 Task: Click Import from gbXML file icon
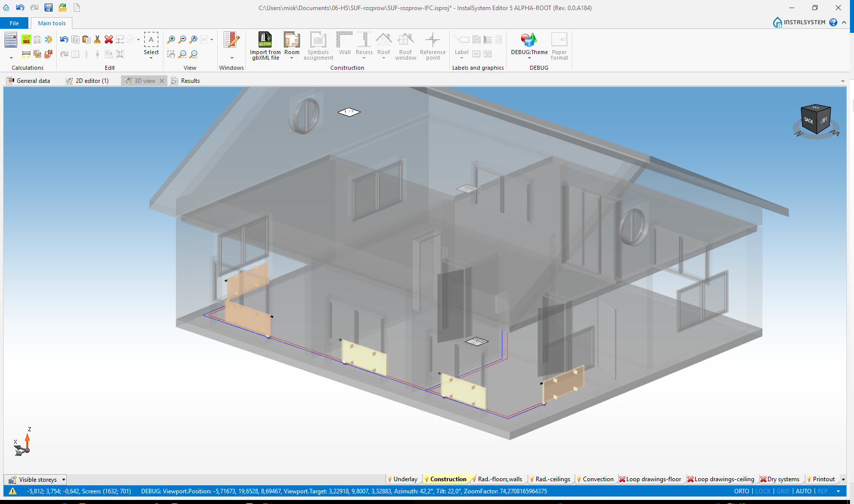265,39
